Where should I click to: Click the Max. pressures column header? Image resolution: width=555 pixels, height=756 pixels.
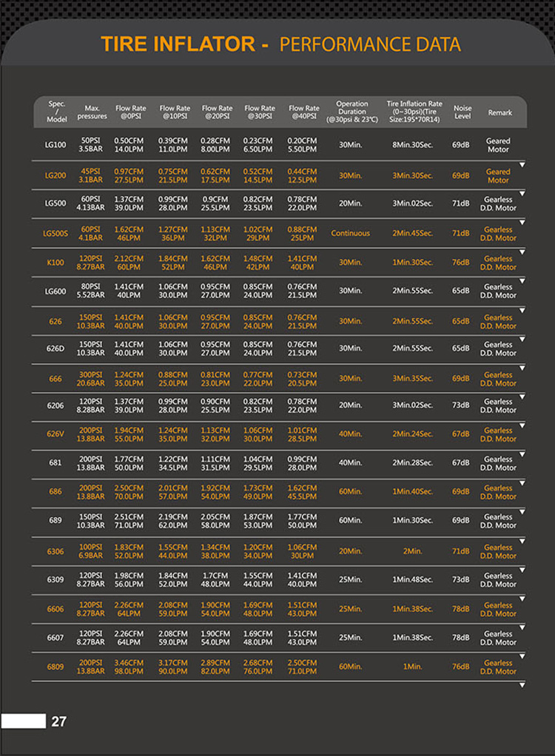click(92, 112)
